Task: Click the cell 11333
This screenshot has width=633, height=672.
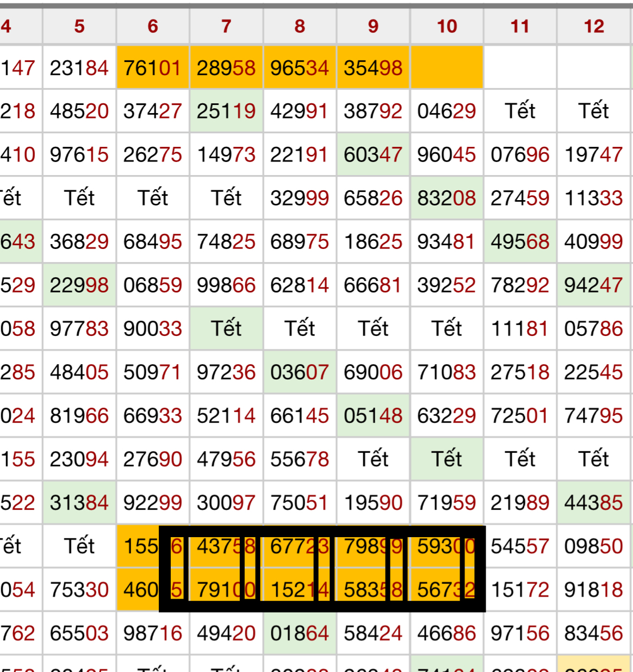Action: (x=594, y=198)
